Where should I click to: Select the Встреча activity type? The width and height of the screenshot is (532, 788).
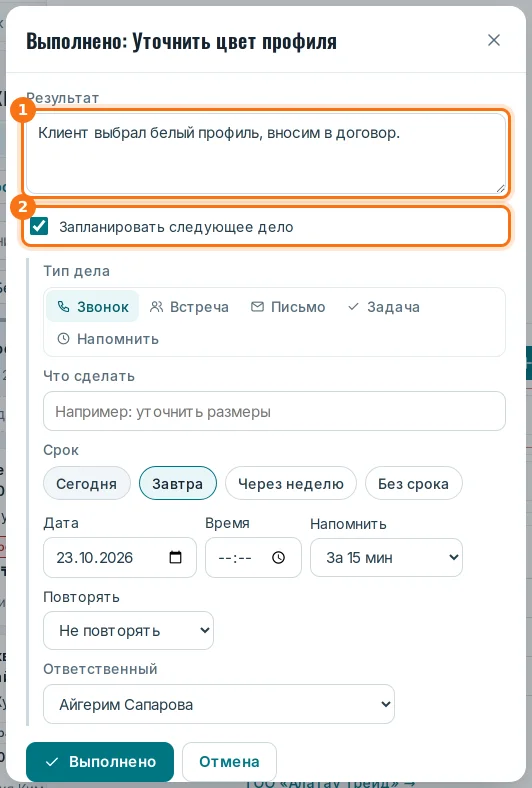tap(189, 307)
